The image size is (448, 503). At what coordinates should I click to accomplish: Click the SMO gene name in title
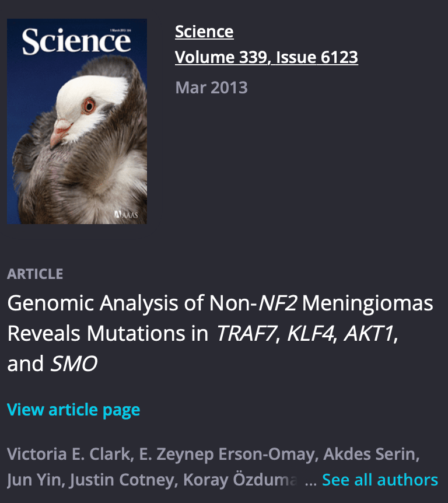coord(73,363)
